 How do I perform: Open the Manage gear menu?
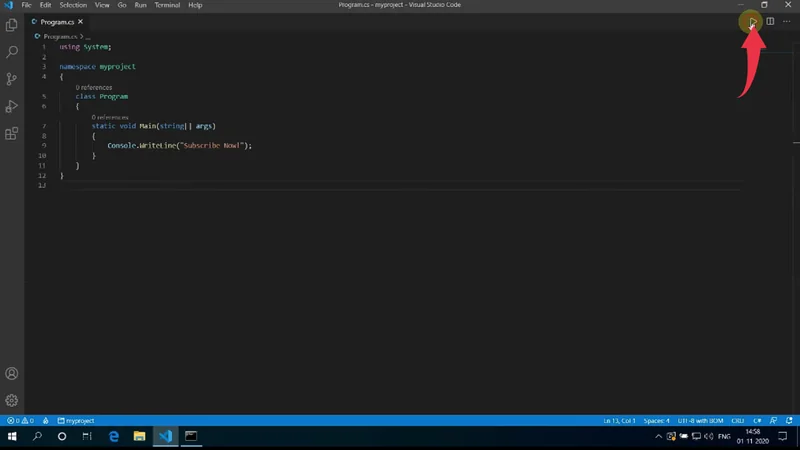[12, 400]
